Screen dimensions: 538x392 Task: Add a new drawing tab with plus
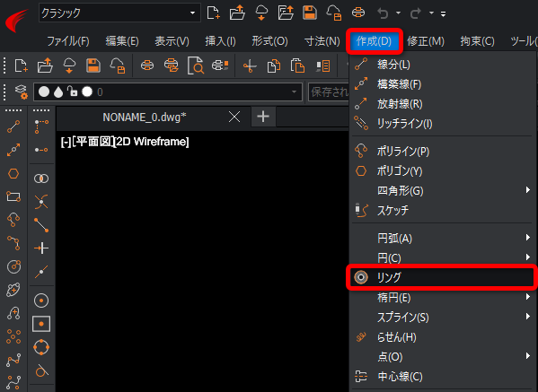[263, 117]
